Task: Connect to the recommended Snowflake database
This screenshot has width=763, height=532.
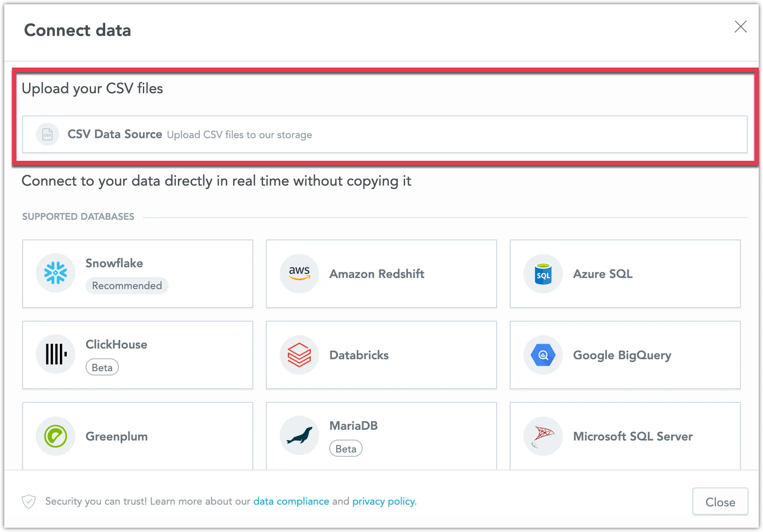Action: pyautogui.click(x=137, y=274)
